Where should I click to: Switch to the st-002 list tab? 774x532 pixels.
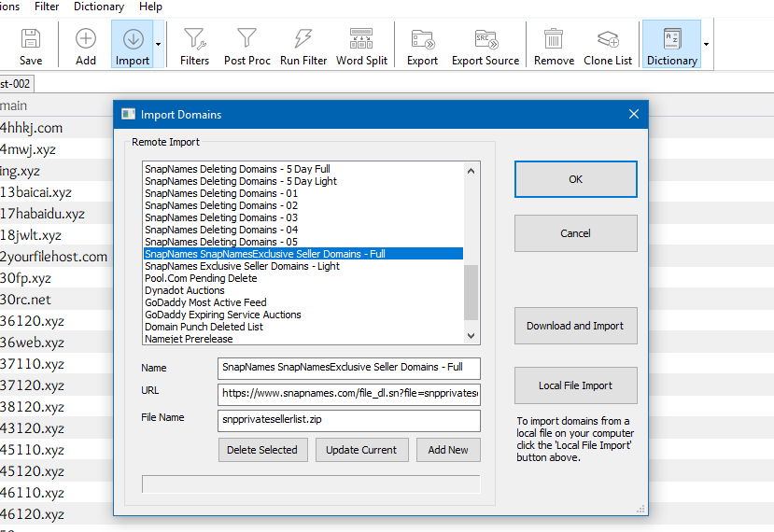point(16,84)
